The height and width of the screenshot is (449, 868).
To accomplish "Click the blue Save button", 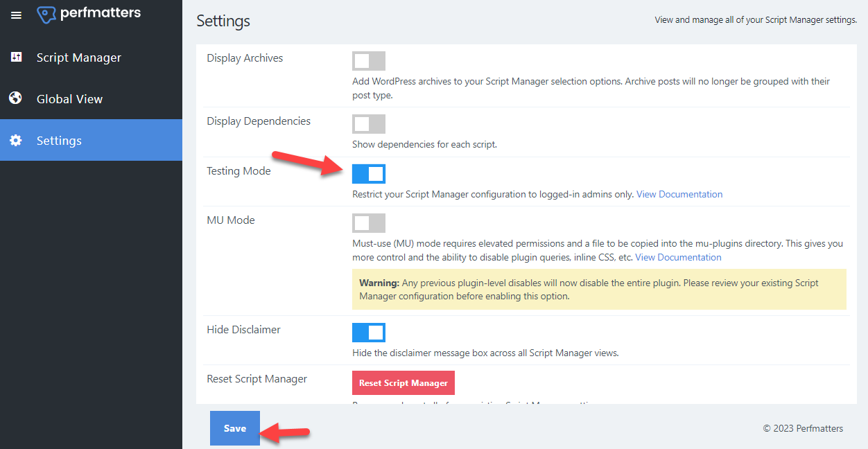I will pyautogui.click(x=234, y=428).
